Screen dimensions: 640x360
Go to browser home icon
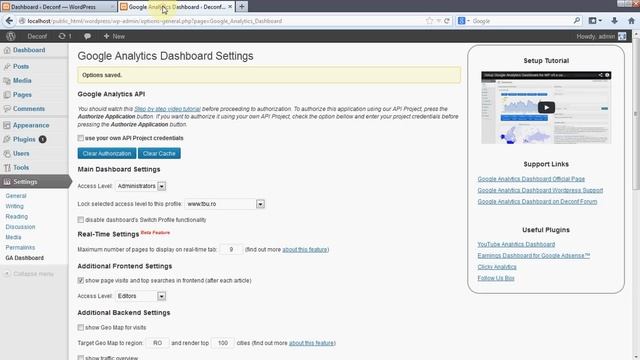(631, 21)
